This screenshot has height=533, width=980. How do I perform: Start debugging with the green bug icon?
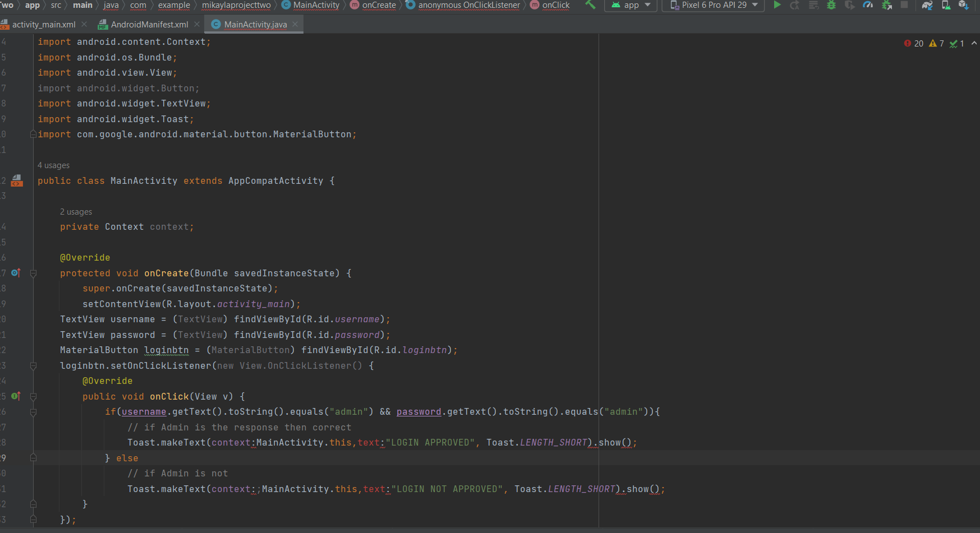point(831,5)
